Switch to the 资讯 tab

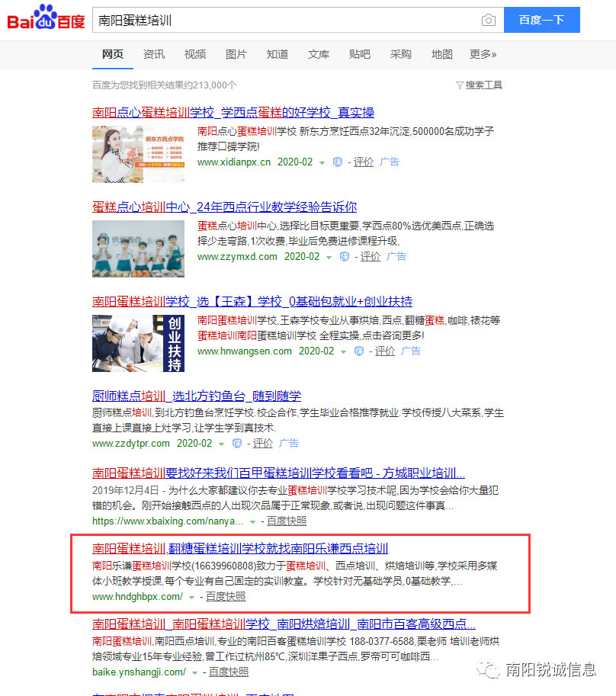click(x=154, y=54)
